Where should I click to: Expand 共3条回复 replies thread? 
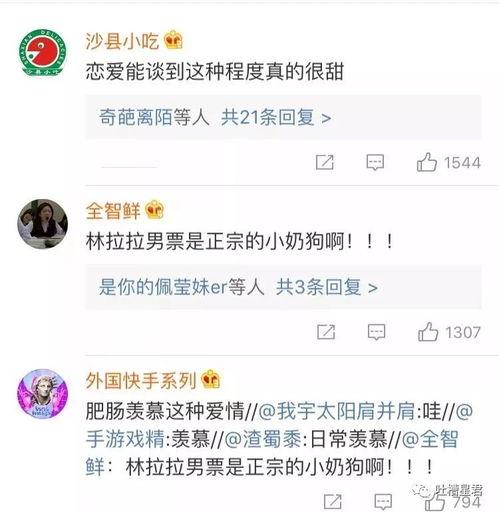327,287
